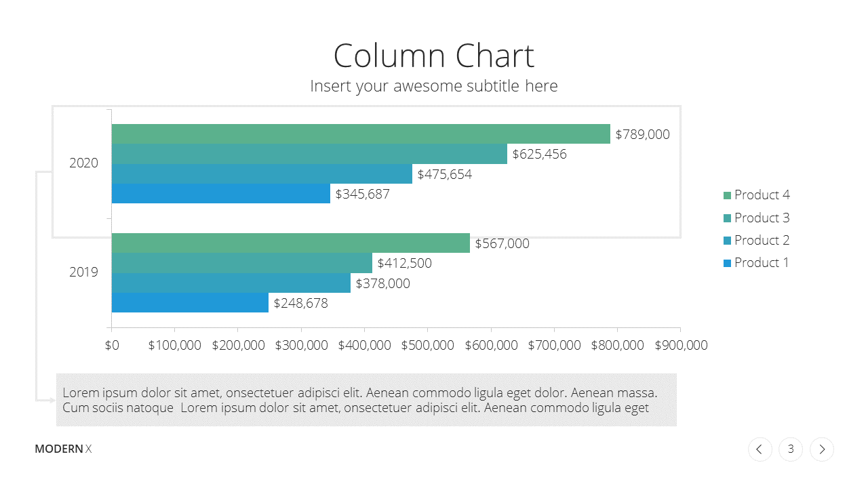
Task: Click the $625,456 data label
Action: coord(539,155)
